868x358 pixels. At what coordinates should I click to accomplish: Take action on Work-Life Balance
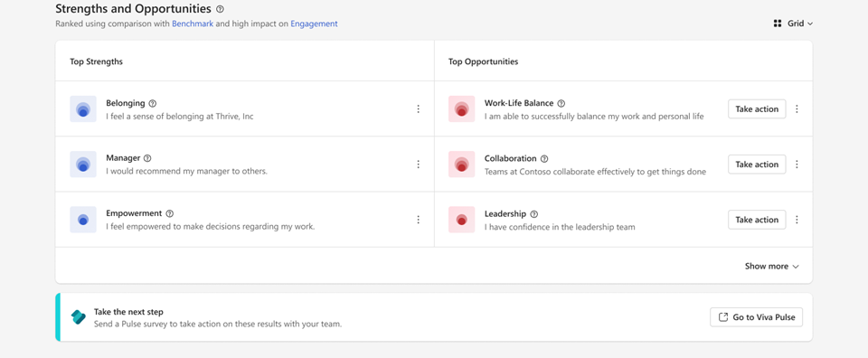pos(757,109)
